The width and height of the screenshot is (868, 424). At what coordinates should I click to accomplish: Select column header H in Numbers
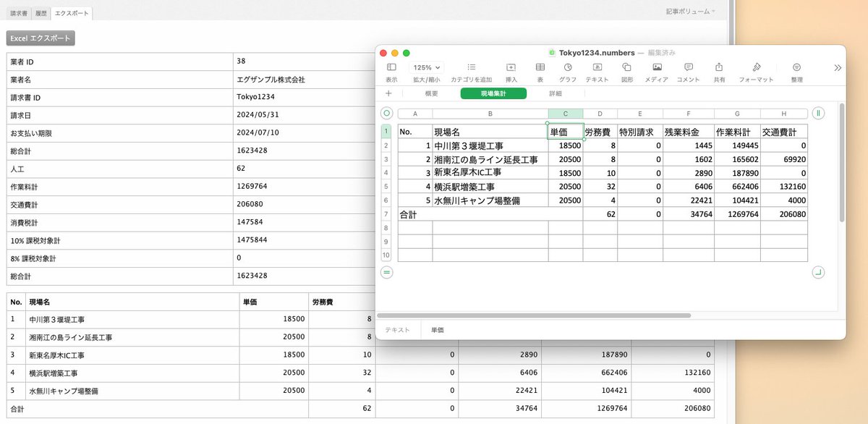pyautogui.click(x=784, y=114)
